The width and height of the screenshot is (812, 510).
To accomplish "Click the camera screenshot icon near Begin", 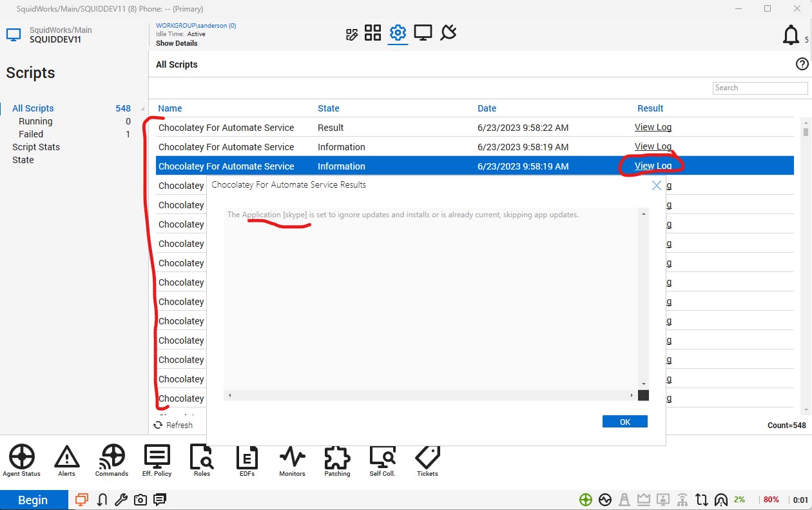I will point(140,499).
